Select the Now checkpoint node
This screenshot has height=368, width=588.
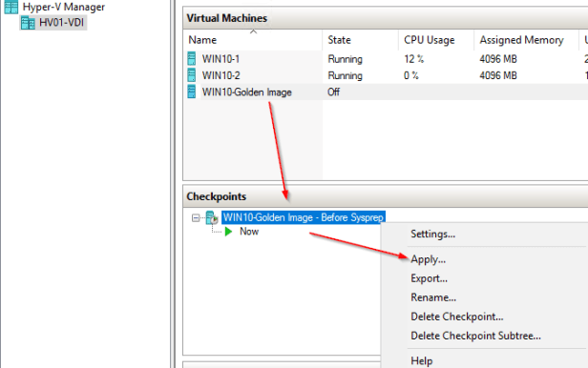249,232
